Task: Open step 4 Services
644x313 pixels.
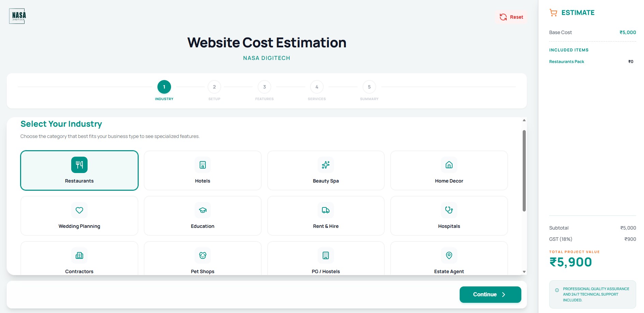Action: [x=317, y=87]
